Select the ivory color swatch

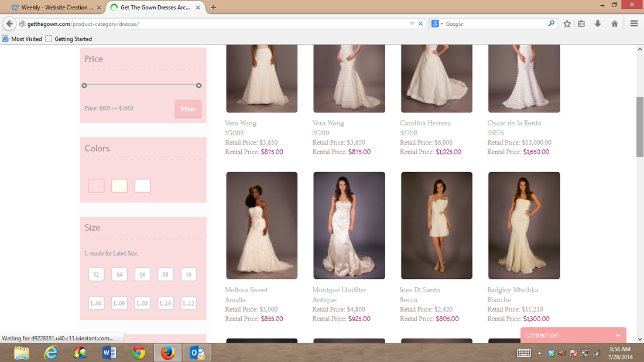click(119, 186)
